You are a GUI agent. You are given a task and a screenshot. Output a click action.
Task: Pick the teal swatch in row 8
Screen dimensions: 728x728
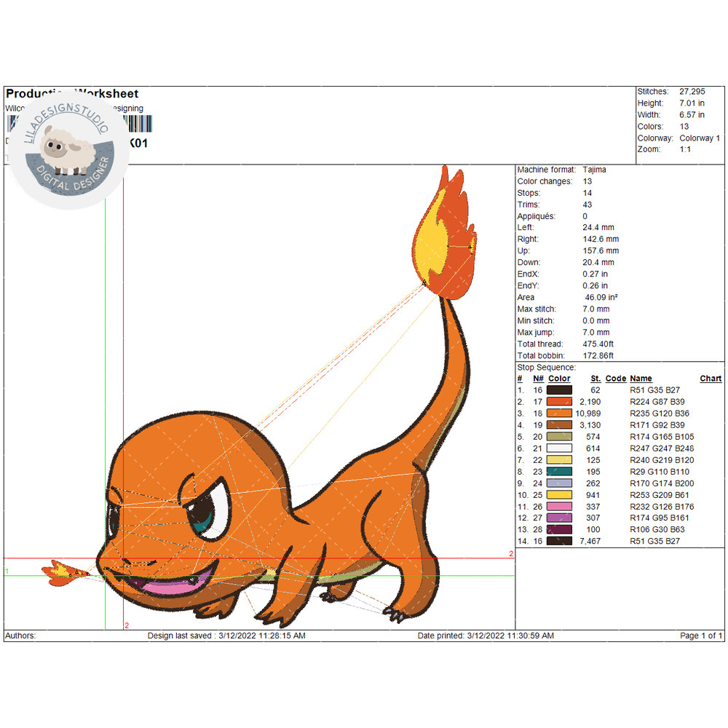[x=560, y=472]
